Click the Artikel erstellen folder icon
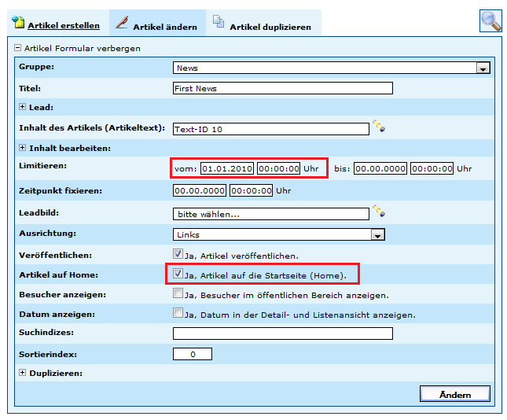This screenshot has height=420, width=507. click(x=17, y=23)
